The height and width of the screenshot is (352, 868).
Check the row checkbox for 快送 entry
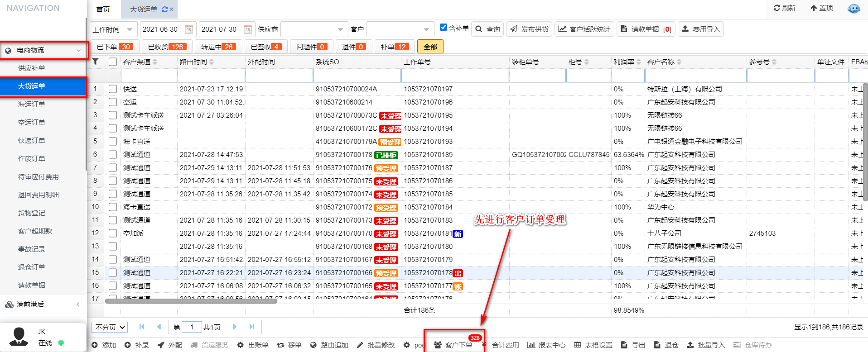[x=113, y=89]
